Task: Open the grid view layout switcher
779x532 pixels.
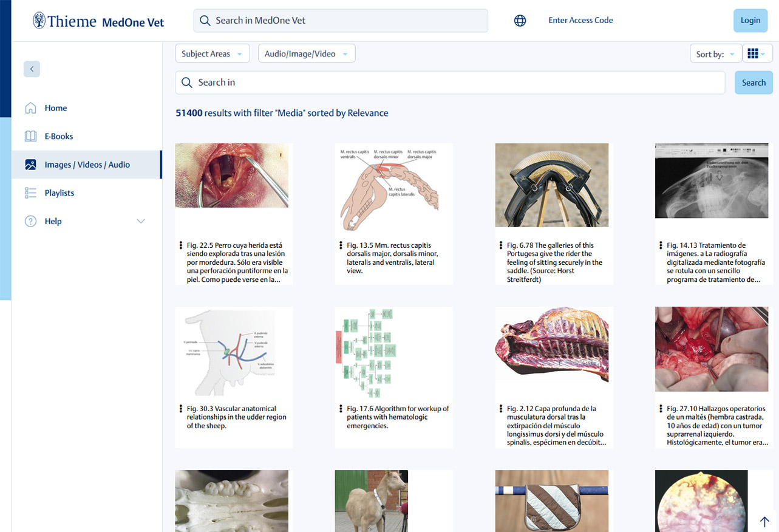Action: pyautogui.click(x=757, y=54)
